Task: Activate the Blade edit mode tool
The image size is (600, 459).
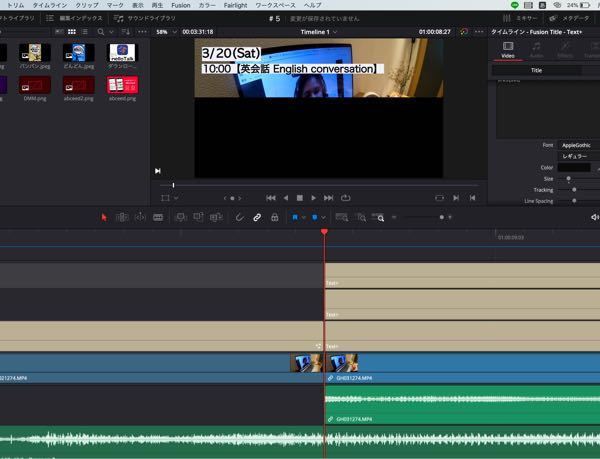Action: click(x=157, y=217)
